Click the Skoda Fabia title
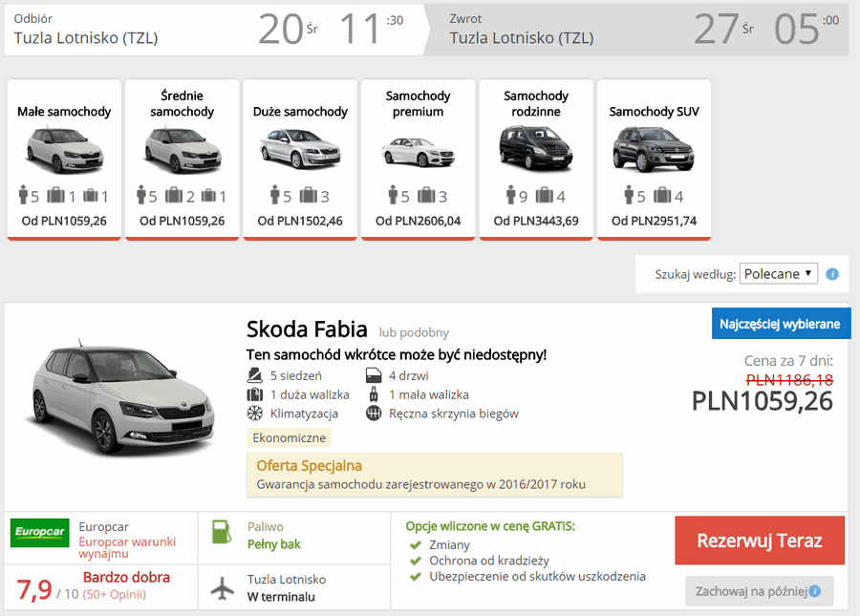Image resolution: width=860 pixels, height=616 pixels. coord(307,329)
